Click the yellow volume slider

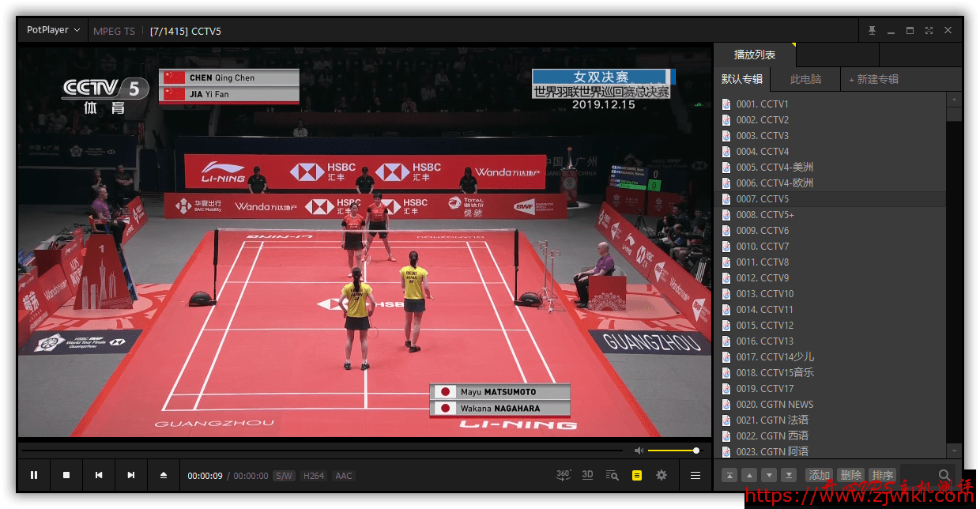pos(672,451)
